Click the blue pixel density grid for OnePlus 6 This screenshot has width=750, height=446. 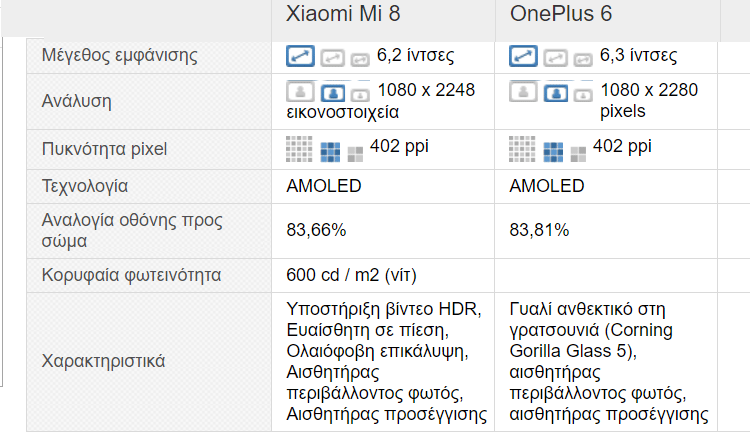(x=553, y=152)
